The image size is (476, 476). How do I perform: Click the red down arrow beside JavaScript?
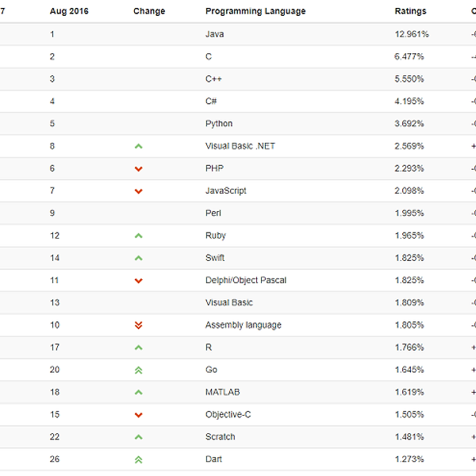(138, 191)
